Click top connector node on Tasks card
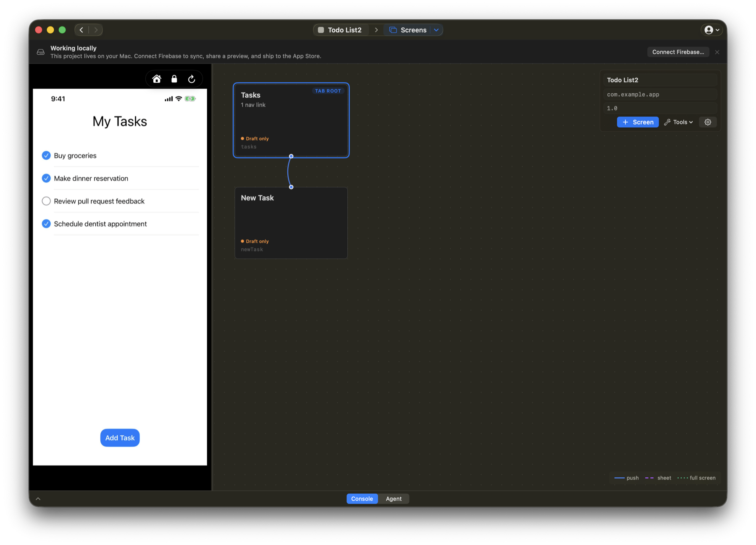 click(x=291, y=156)
